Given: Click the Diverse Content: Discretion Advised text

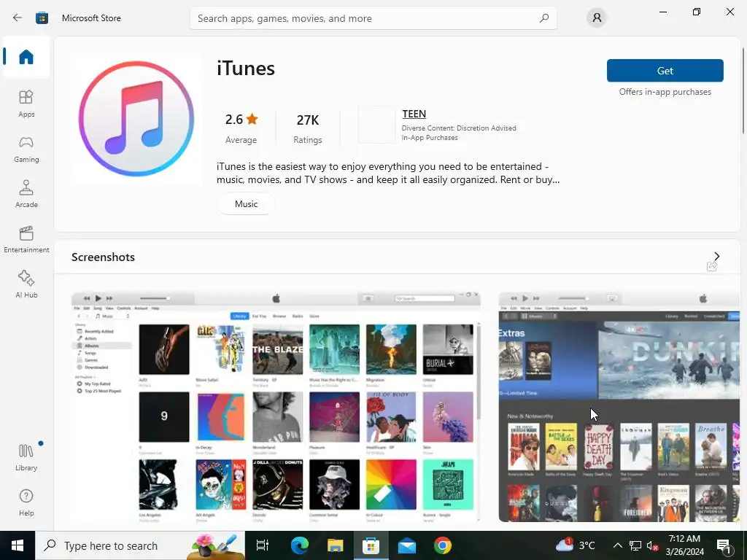Looking at the screenshot, I should (x=459, y=128).
